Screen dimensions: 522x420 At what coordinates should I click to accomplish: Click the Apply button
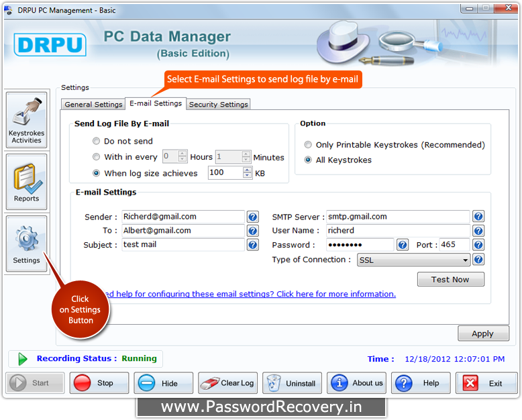[483, 333]
